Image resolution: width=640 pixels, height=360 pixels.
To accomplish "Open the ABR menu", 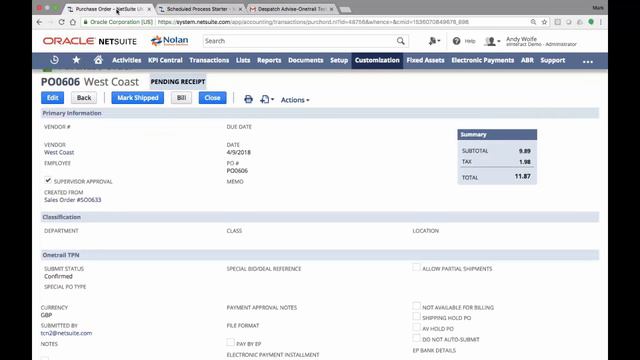I will (527, 60).
